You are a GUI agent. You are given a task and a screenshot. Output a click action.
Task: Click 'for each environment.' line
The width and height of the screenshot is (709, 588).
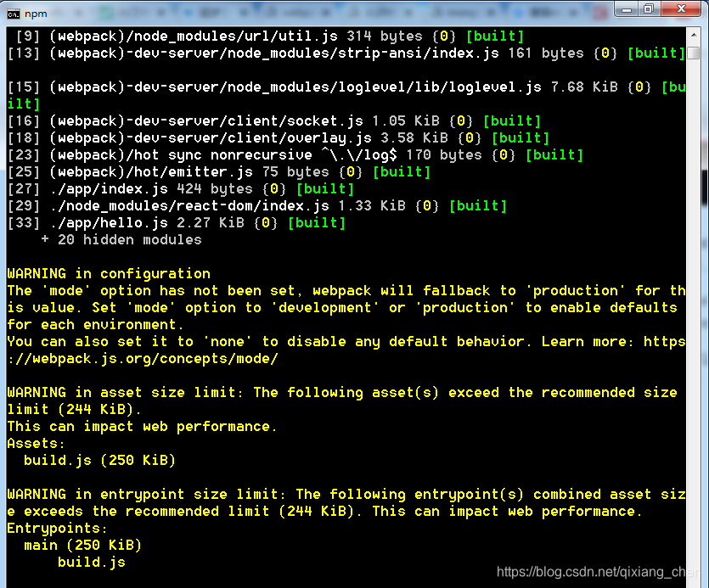point(95,324)
